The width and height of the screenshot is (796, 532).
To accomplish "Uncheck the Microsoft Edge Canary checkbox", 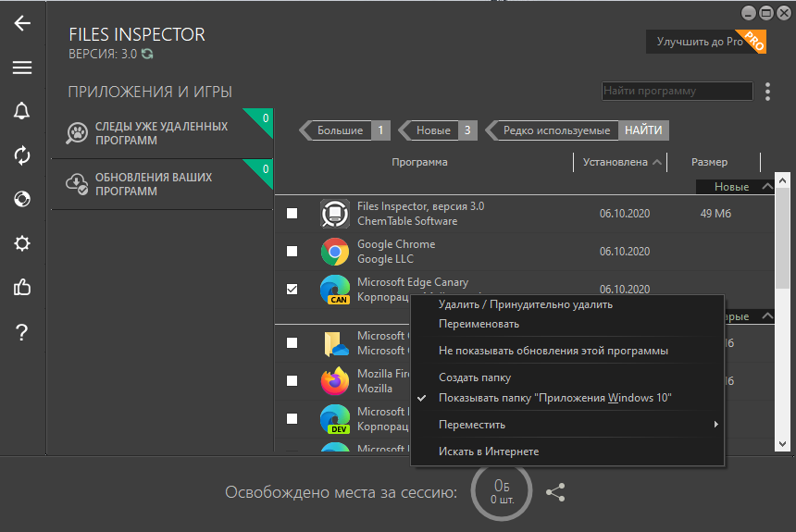I will click(x=292, y=290).
